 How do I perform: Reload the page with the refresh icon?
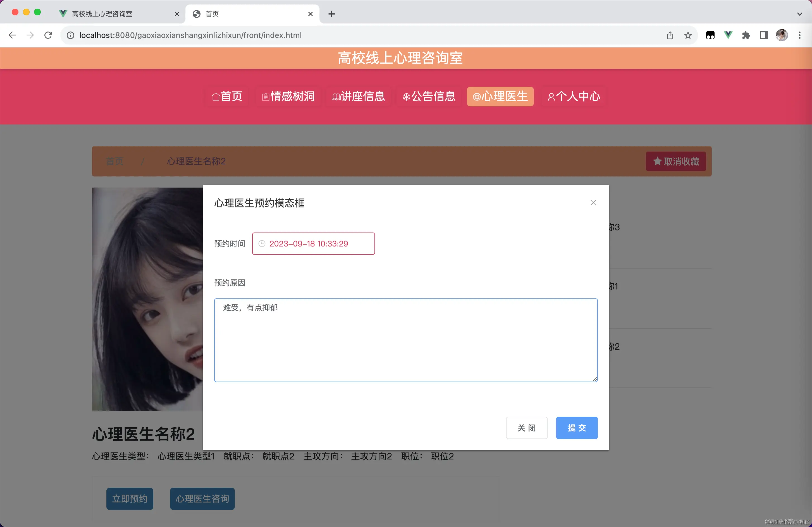(x=48, y=35)
